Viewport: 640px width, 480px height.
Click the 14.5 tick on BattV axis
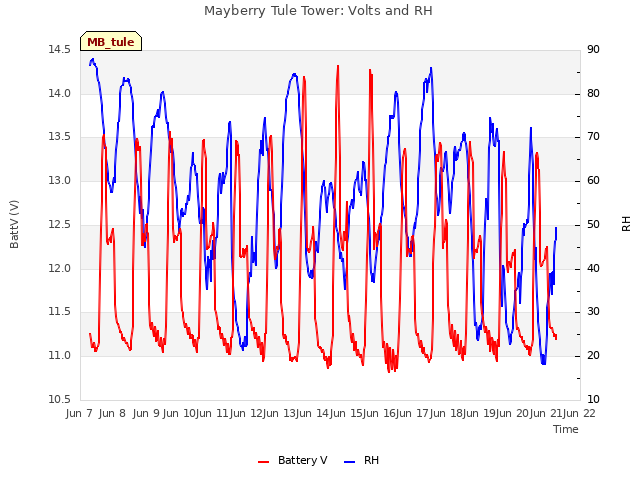click(x=60, y=49)
